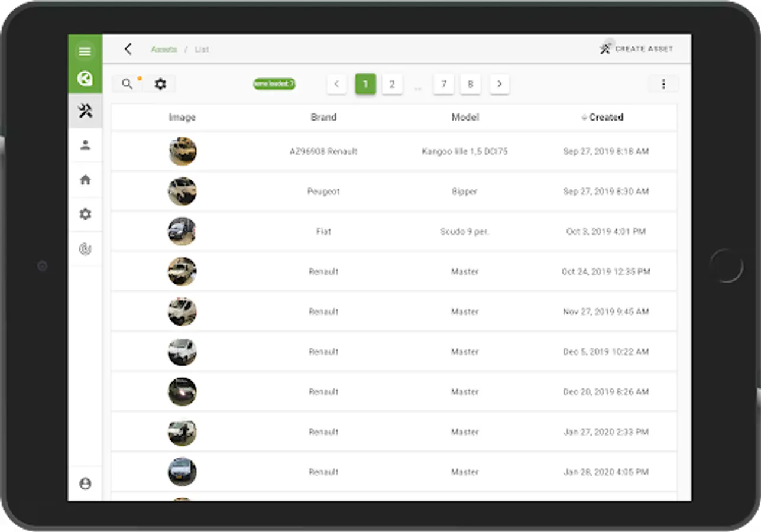The width and height of the screenshot is (761, 532).
Task: Click the pagination ellipsis
Action: (418, 87)
